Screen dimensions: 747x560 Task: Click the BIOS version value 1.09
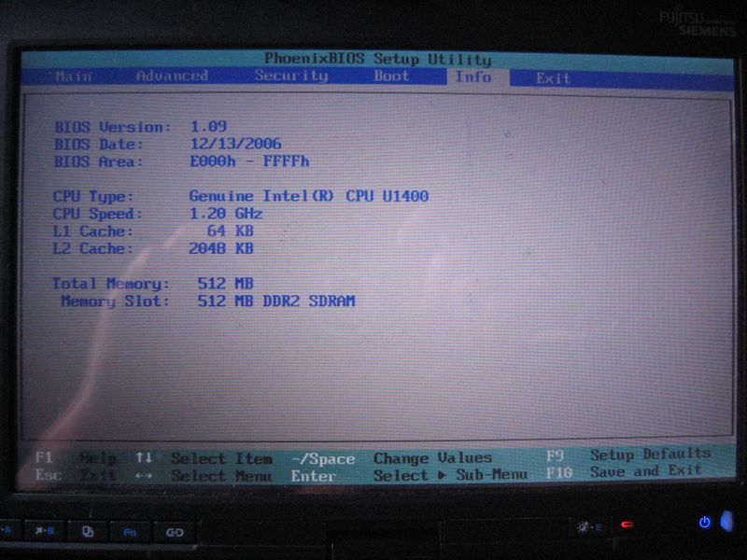(x=208, y=126)
